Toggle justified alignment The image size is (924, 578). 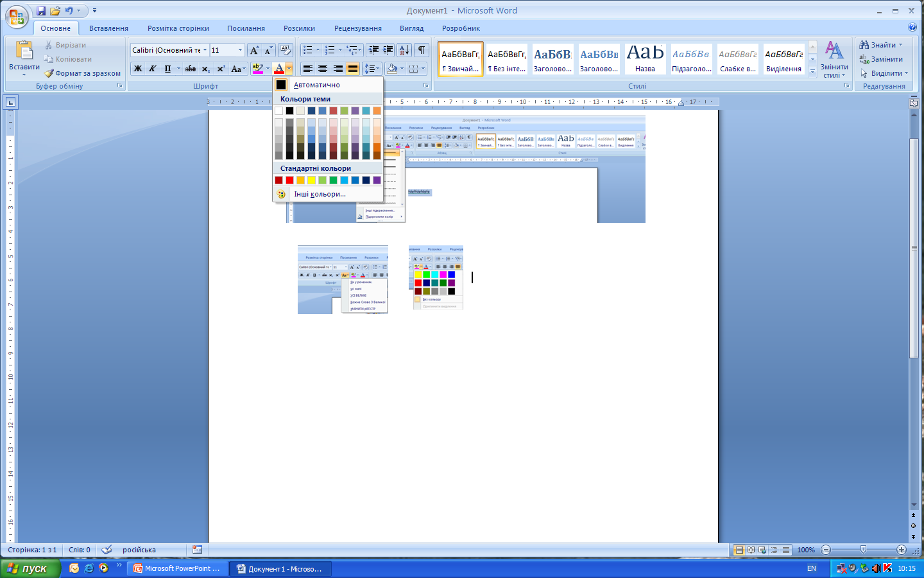352,69
